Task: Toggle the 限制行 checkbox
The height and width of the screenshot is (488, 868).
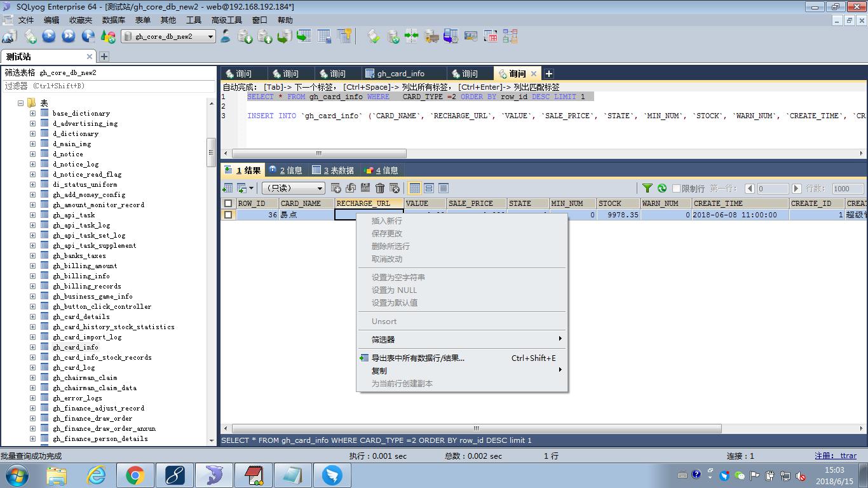Action: (676, 188)
